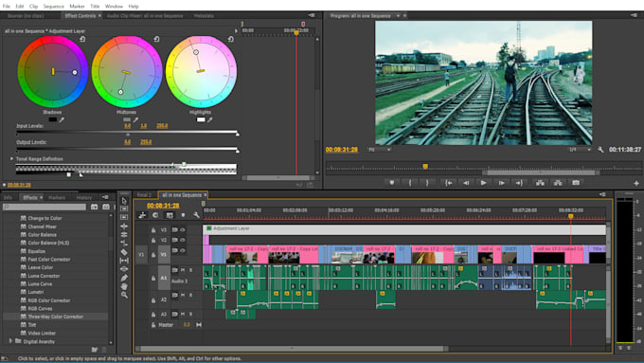Click Mark Out brace button

click(x=427, y=183)
